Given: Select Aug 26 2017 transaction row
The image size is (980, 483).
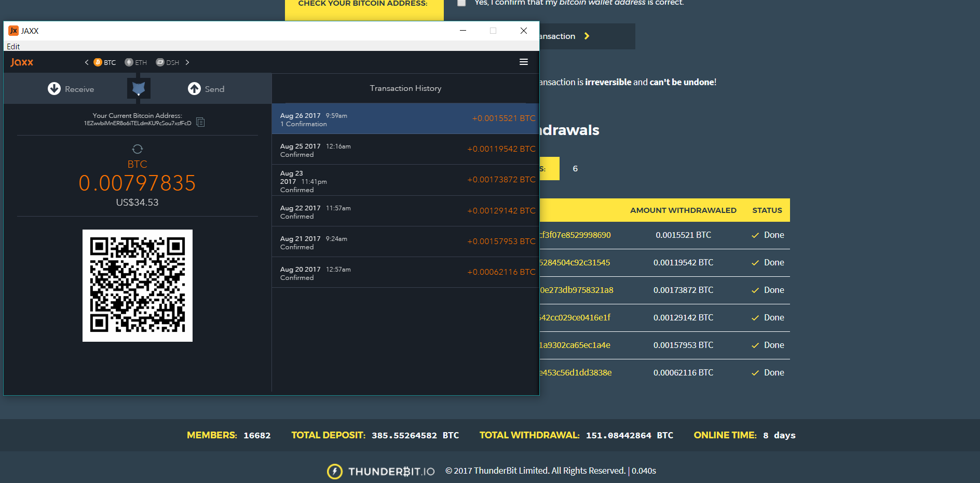Looking at the screenshot, I should (405, 119).
